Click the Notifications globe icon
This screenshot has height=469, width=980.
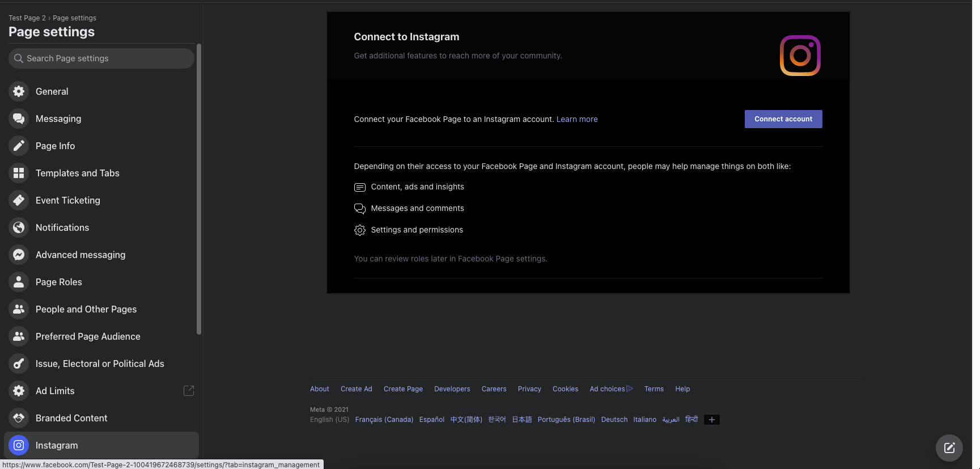(19, 227)
